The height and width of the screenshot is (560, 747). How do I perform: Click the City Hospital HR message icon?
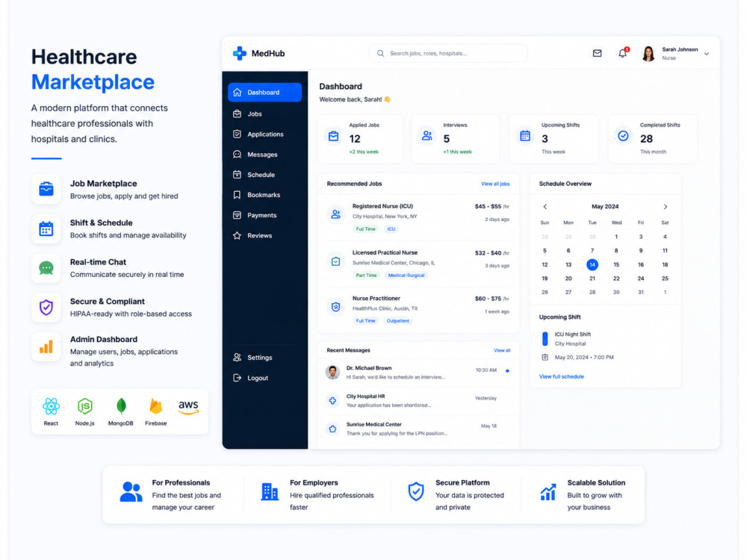(332, 401)
